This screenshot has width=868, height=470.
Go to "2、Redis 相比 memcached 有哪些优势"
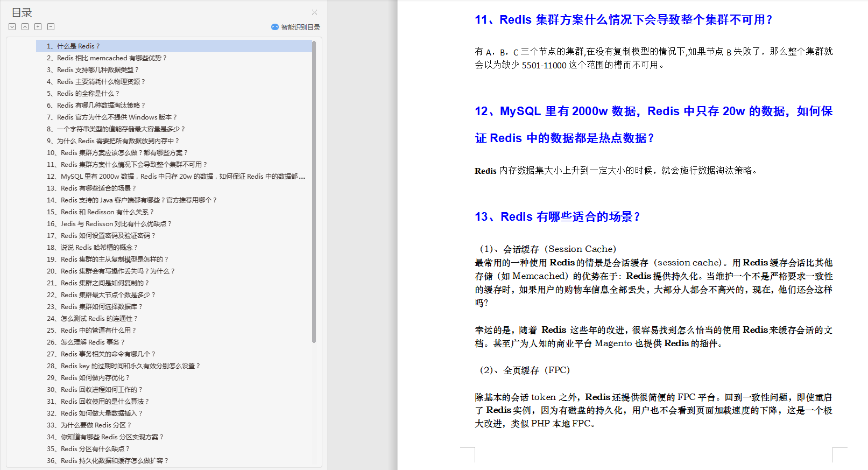(x=107, y=58)
